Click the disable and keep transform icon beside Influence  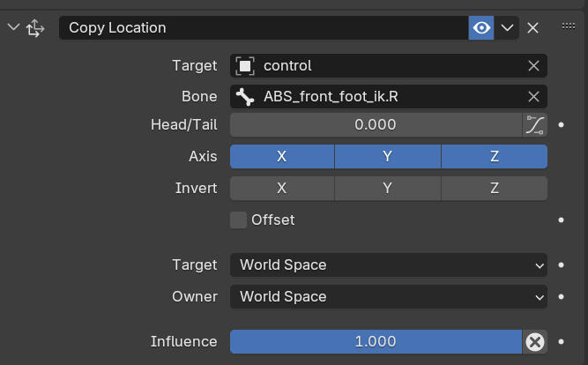(534, 341)
